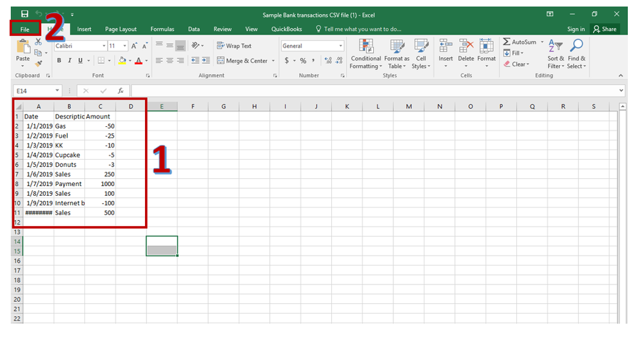Screen dimensions: 644x338
Task: Switch to the Page Layout tab
Action: pyautogui.click(x=121, y=29)
